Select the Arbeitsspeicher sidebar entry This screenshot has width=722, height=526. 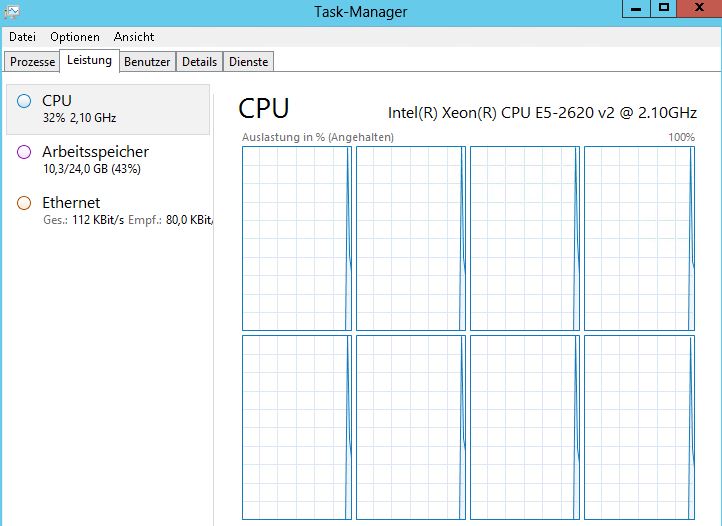point(108,160)
